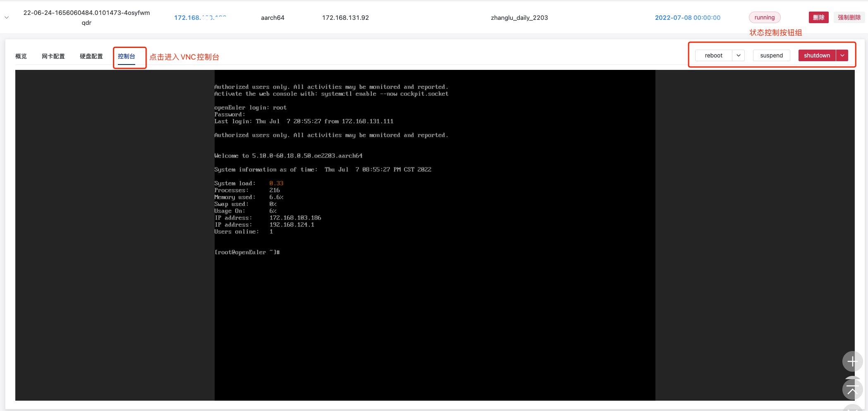Viewport: 868px width, 411px height.
Task: Click the 2022-07-08 00:00:00 date link
Action: [x=687, y=18]
